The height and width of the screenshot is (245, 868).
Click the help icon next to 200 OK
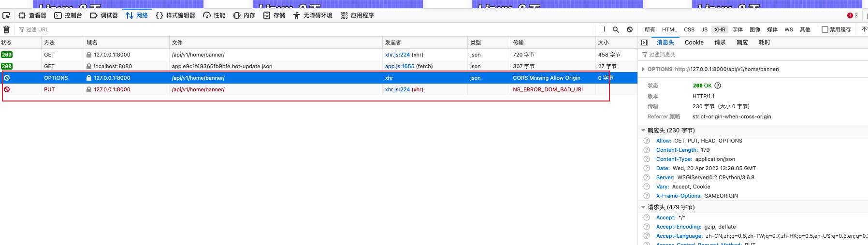tap(718, 86)
